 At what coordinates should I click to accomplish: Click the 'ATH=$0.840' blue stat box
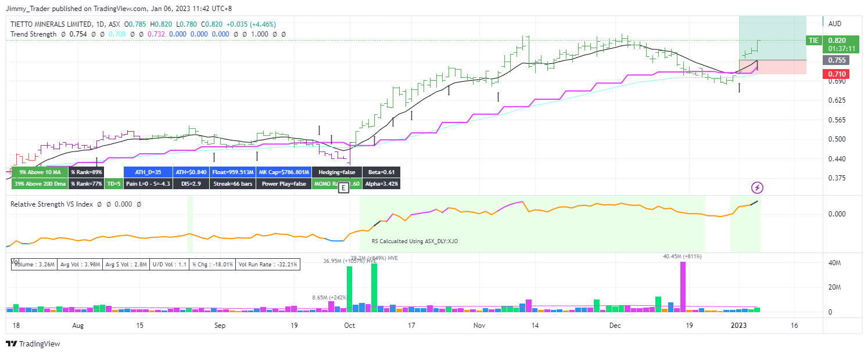[x=190, y=172]
